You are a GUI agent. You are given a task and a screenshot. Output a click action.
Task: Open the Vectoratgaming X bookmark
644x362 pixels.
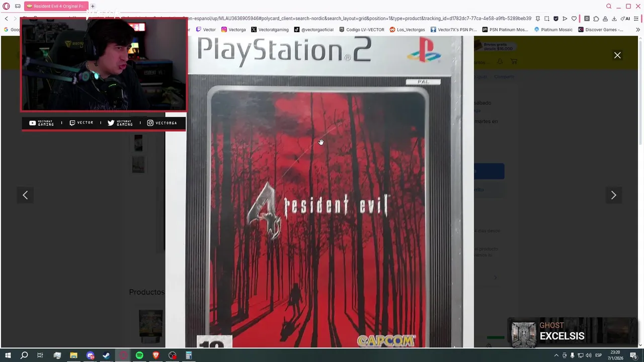pos(270,30)
